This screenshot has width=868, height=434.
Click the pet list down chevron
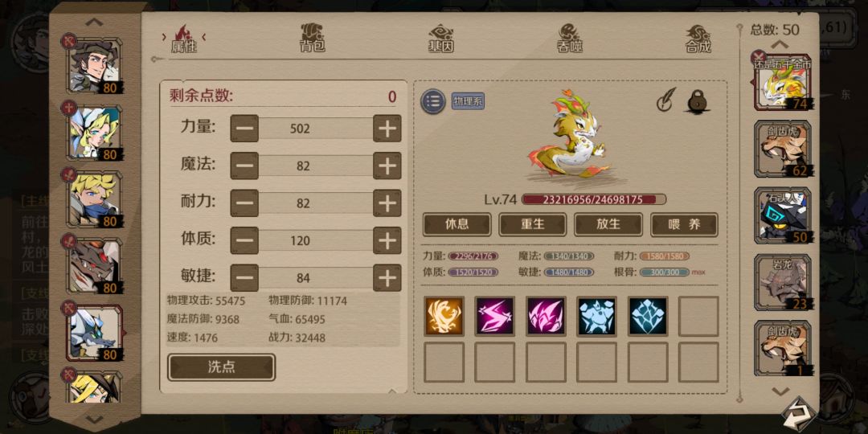[780, 391]
